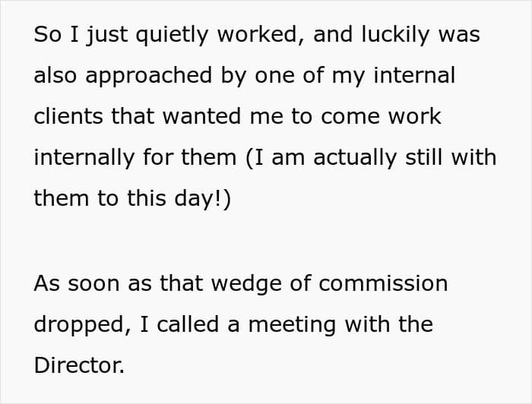Click the word "clients" starting third line
This screenshot has width=532, height=404.
(68, 116)
